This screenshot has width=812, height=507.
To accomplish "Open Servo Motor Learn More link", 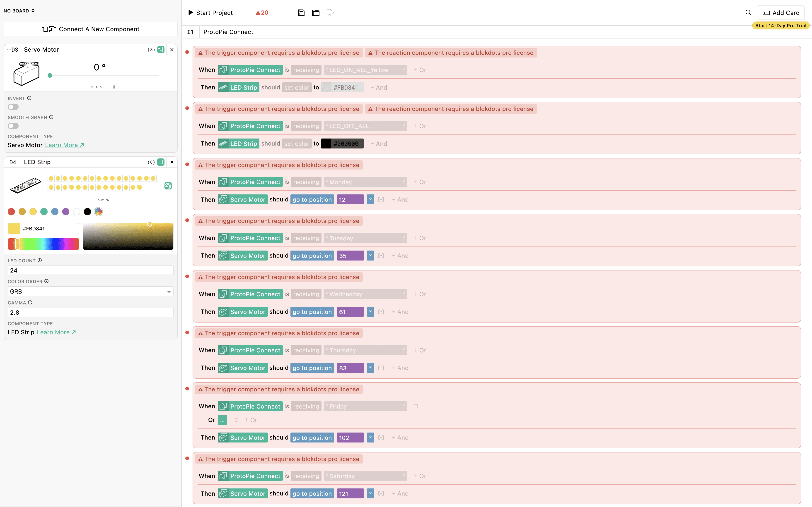I will pyautogui.click(x=64, y=145).
